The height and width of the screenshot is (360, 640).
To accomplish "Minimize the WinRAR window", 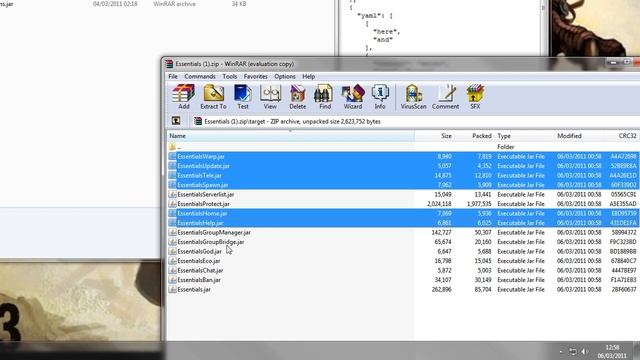I will [613, 62].
